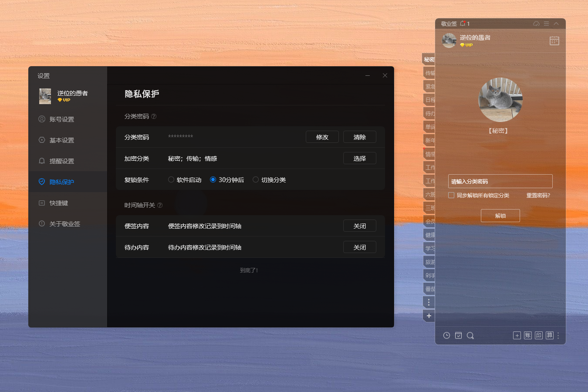Click the 解锁 button
588x392 pixels.
pos(500,215)
